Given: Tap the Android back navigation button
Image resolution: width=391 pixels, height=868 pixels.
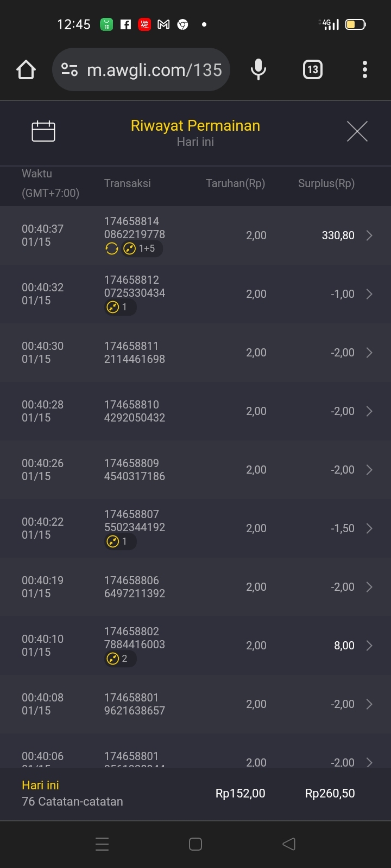Looking at the screenshot, I should [289, 844].
